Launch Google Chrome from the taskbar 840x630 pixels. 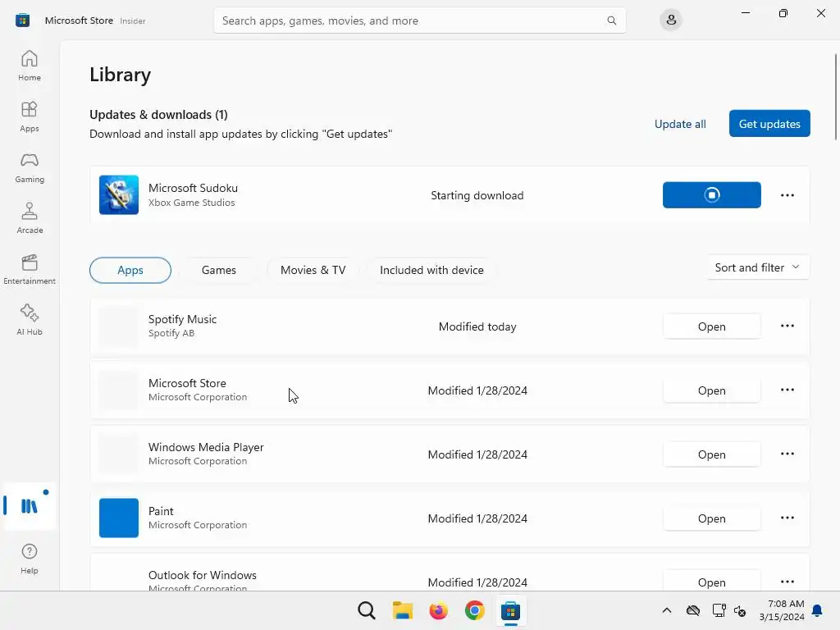click(475, 610)
